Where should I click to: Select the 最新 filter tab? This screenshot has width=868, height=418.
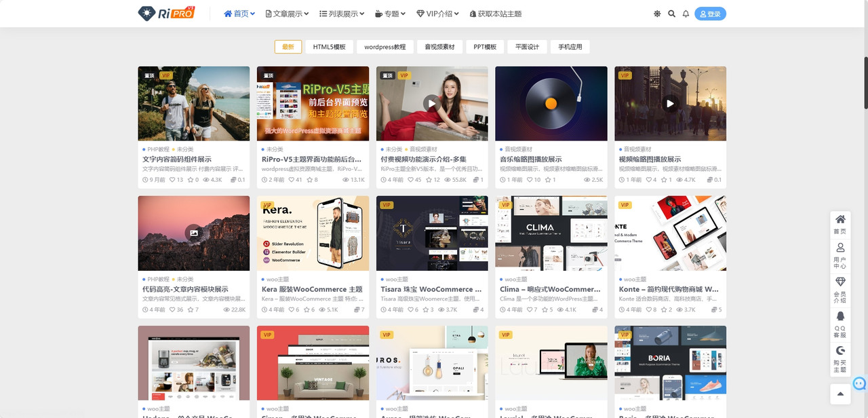288,47
